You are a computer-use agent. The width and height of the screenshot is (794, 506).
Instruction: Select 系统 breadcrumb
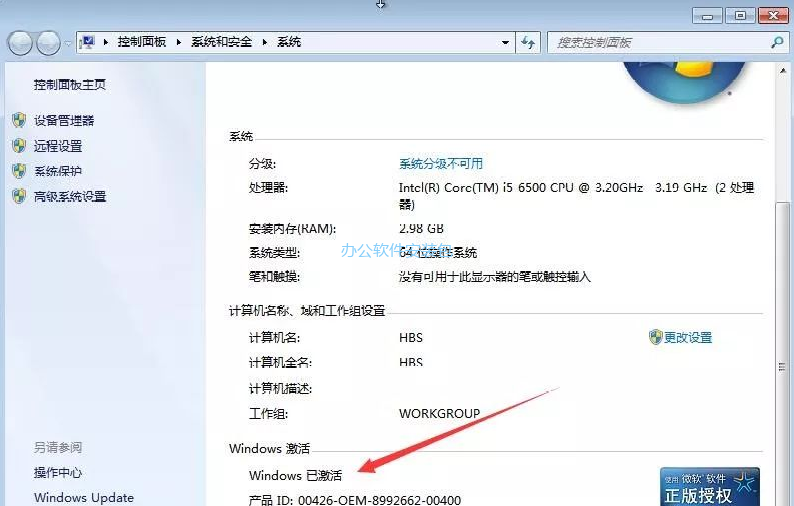pos(289,42)
